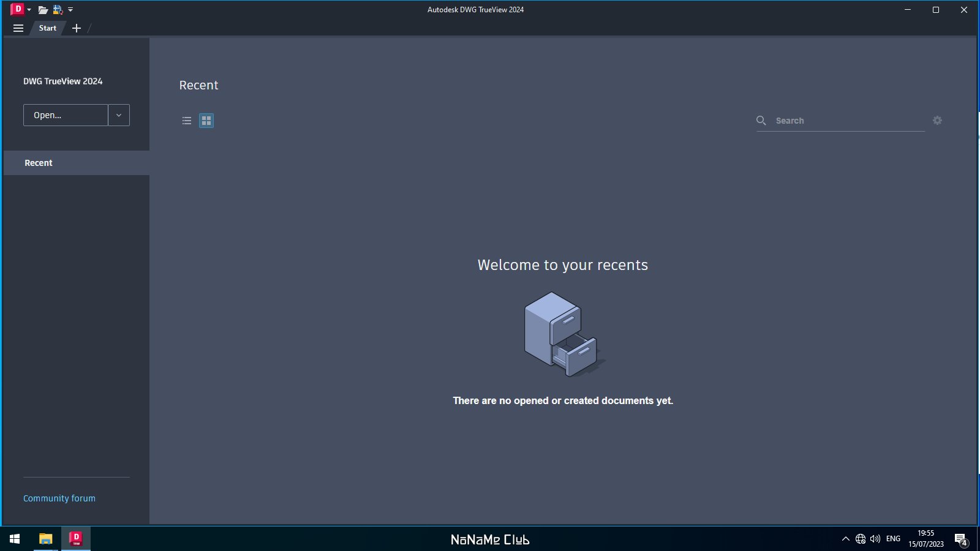
Task: Click the 'Welcome to your recents' heading
Action: [563, 265]
